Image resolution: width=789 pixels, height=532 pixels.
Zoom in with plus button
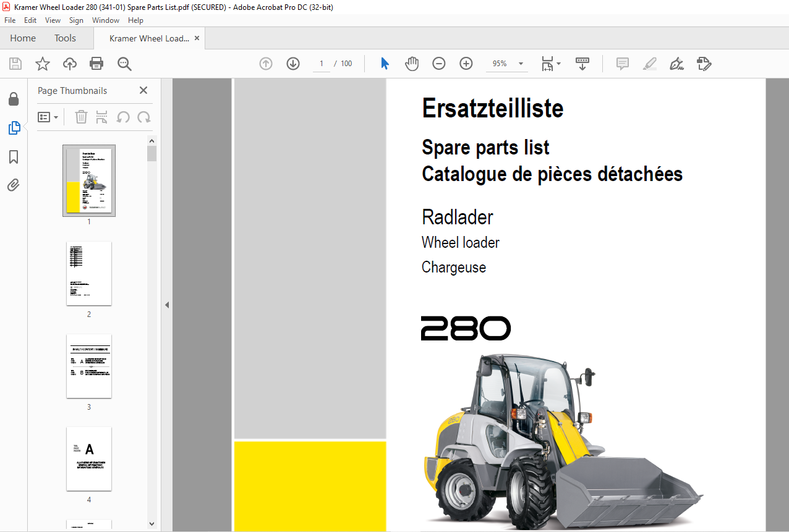466,64
